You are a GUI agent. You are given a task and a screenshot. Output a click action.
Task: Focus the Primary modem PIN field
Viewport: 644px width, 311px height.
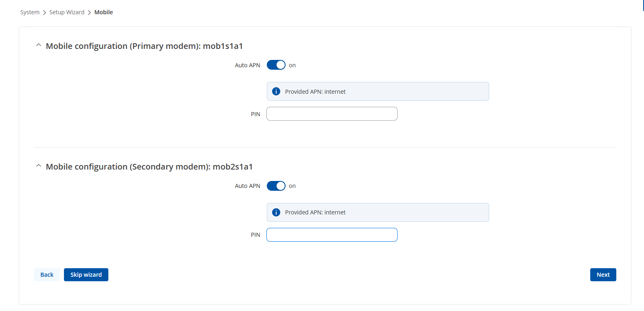click(332, 114)
